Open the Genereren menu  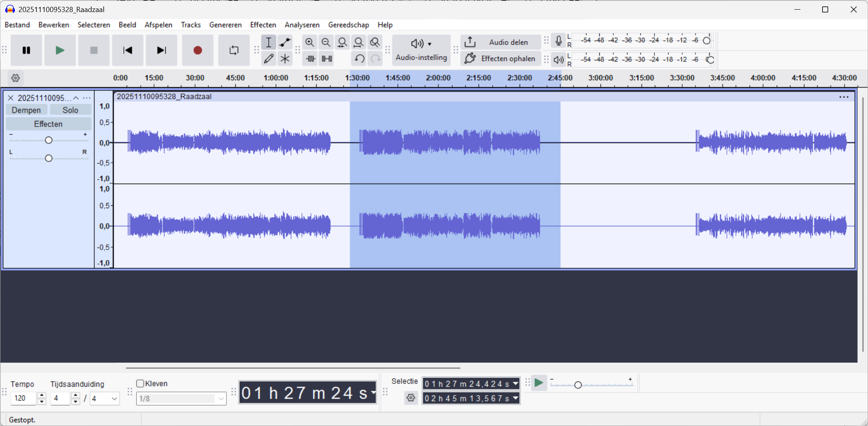(x=225, y=25)
